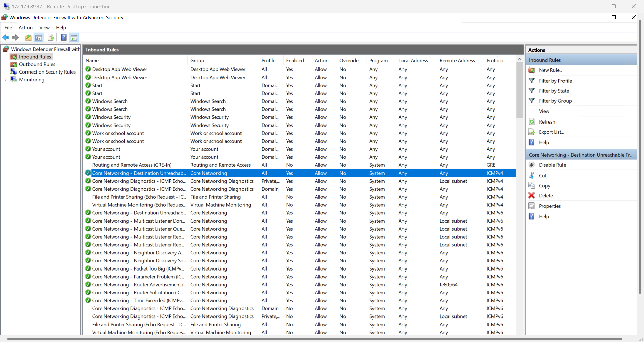Click the Disable Rule icon

click(x=532, y=165)
